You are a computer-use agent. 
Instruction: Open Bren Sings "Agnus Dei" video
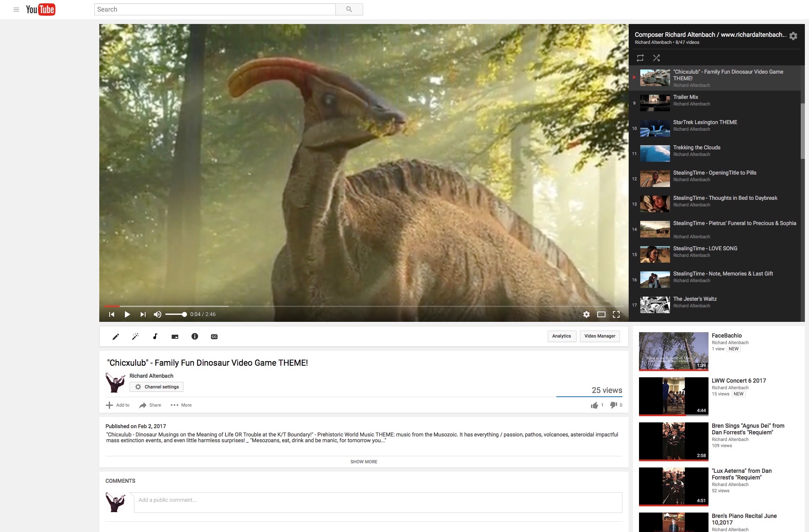(x=748, y=429)
